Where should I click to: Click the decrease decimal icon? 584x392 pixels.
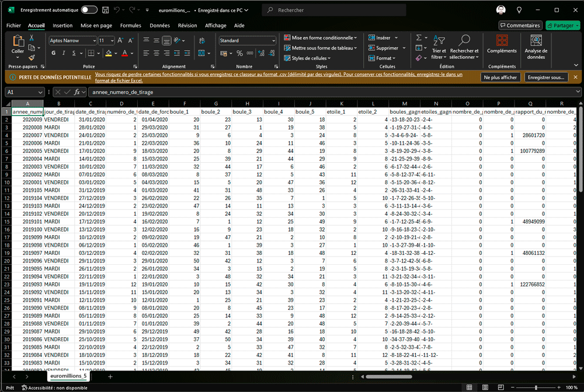pyautogui.click(x=272, y=53)
